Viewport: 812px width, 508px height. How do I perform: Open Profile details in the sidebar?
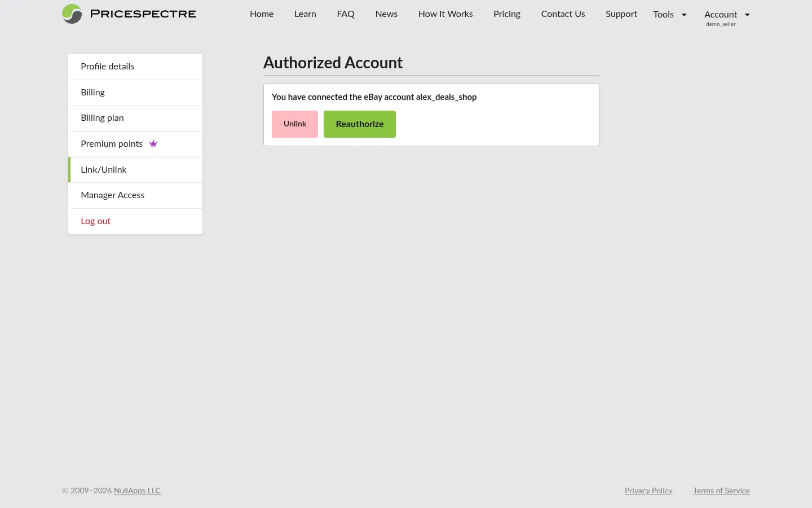coord(135,67)
